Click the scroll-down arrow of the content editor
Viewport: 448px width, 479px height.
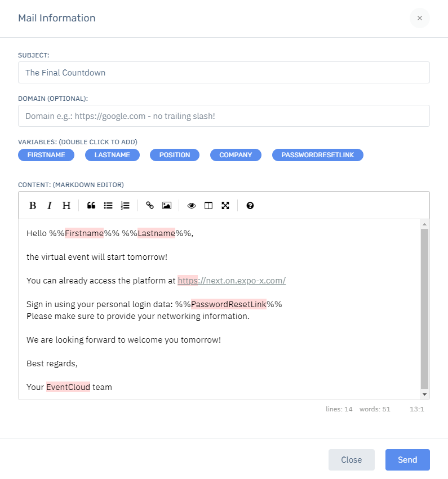tap(424, 394)
